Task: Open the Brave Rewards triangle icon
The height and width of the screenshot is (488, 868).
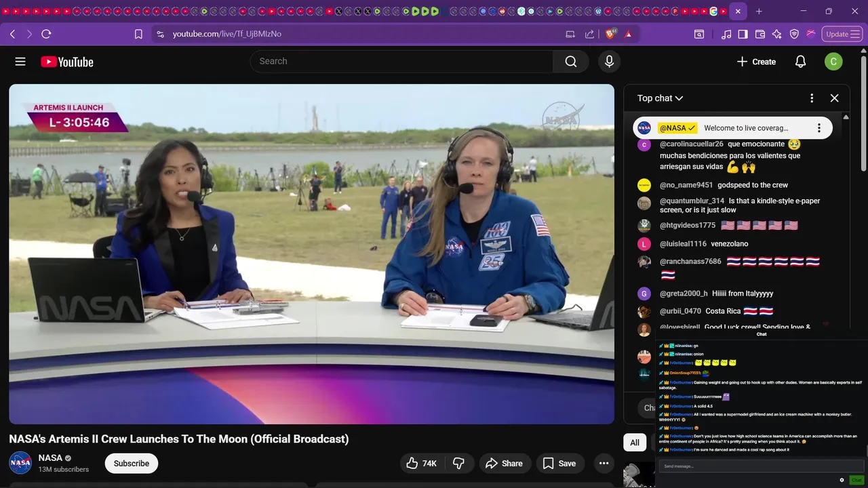Action: [629, 34]
